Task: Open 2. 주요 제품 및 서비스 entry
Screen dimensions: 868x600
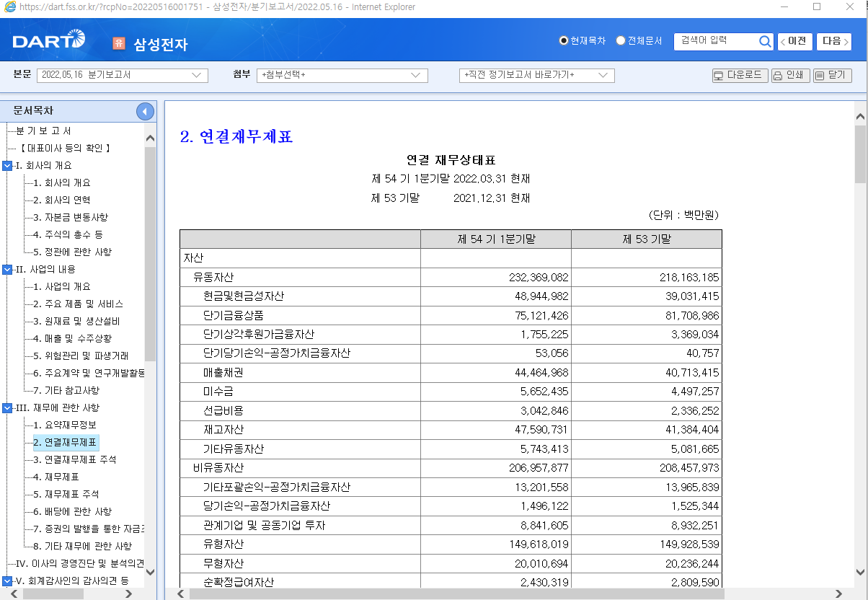Action: click(x=78, y=304)
